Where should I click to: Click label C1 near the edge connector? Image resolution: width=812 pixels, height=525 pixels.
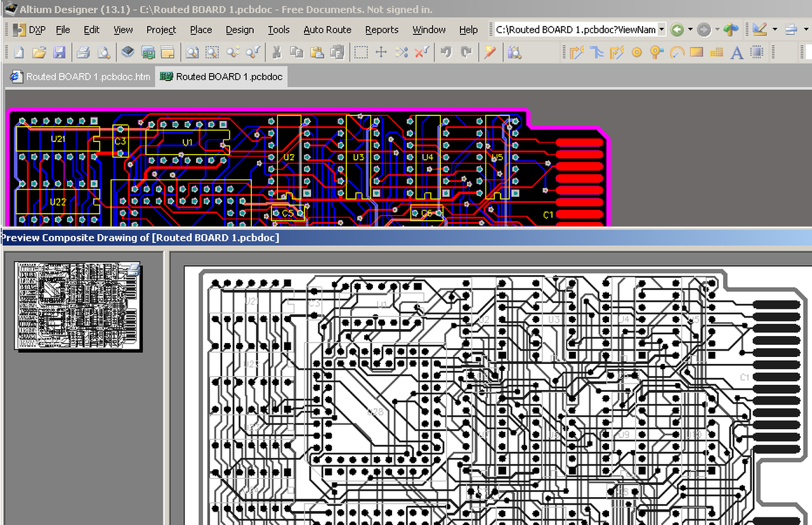click(548, 215)
